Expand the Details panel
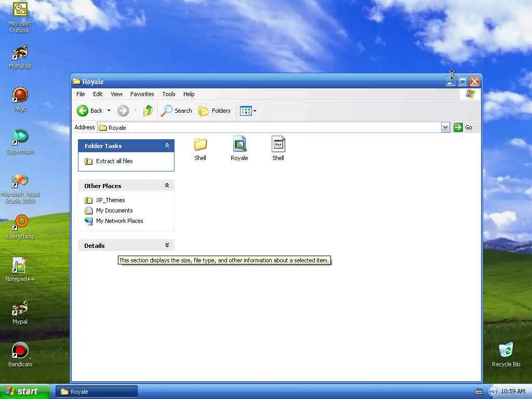This screenshot has height=399, width=532. pos(167,245)
